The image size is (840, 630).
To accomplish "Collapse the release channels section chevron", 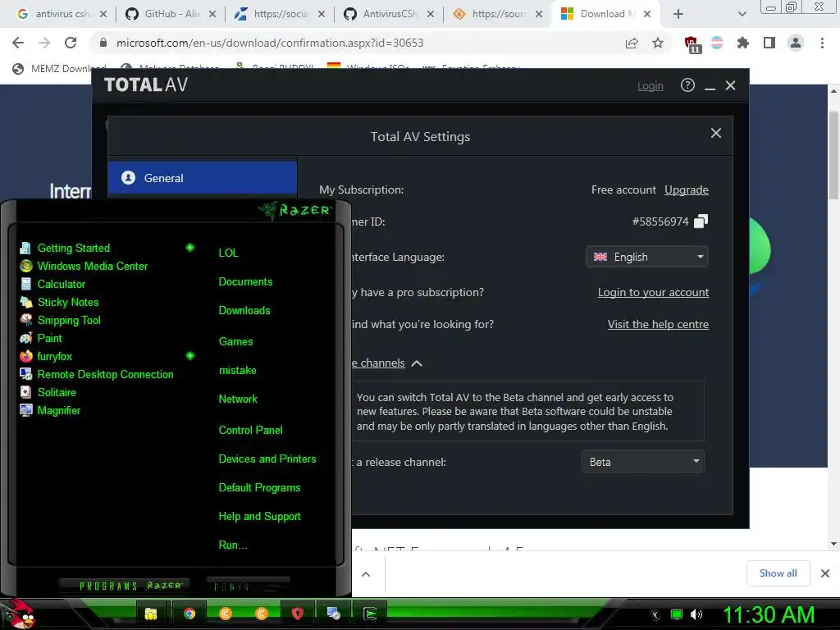I will 416,363.
